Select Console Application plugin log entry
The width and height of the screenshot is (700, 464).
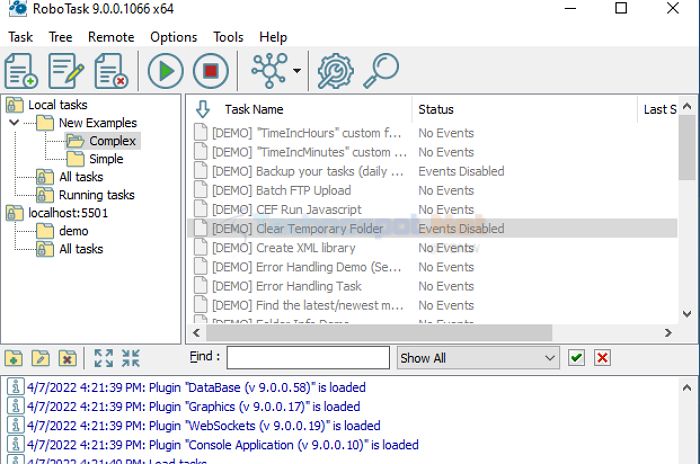(223, 445)
